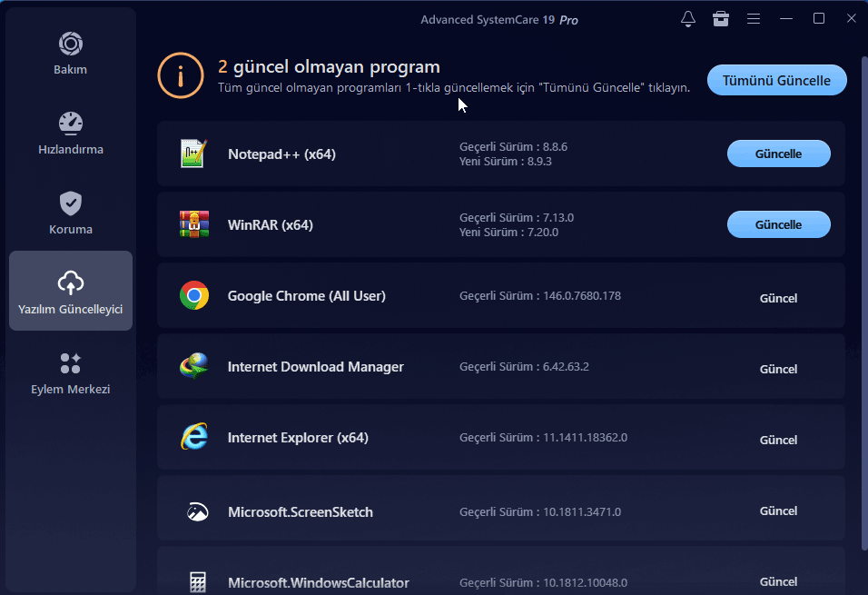The height and width of the screenshot is (595, 868).
Task: Open the Koruma shield section
Action: pyautogui.click(x=70, y=213)
